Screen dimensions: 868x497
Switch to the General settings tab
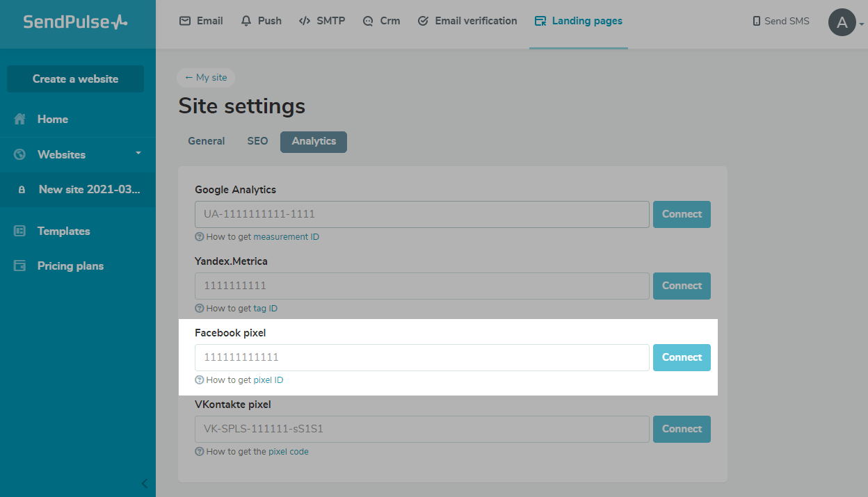point(207,141)
